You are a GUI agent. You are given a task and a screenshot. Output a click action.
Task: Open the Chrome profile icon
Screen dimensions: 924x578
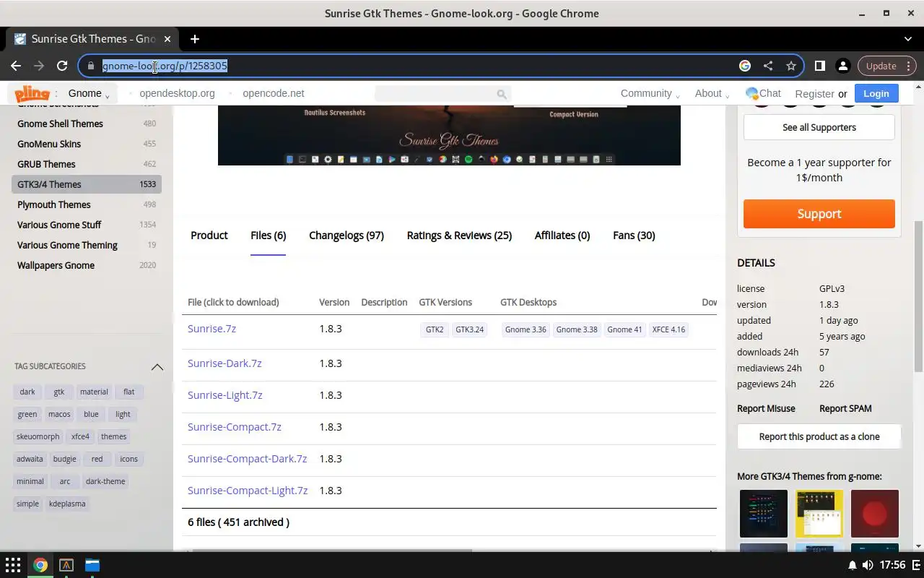click(x=842, y=66)
